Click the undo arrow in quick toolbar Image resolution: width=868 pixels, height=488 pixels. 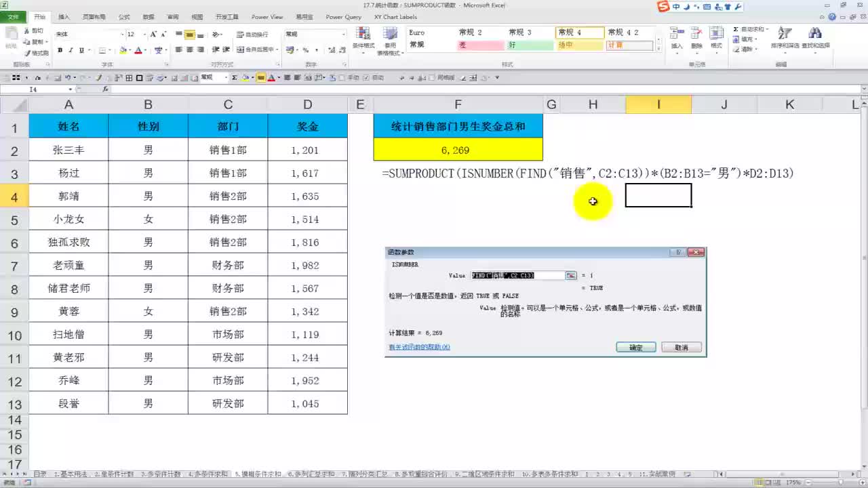pyautogui.click(x=67, y=78)
